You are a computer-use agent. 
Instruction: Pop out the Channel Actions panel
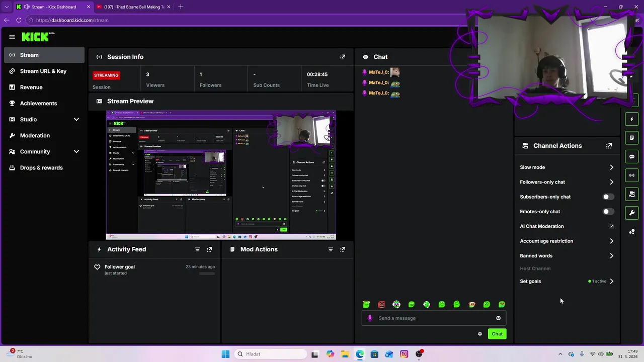click(609, 146)
